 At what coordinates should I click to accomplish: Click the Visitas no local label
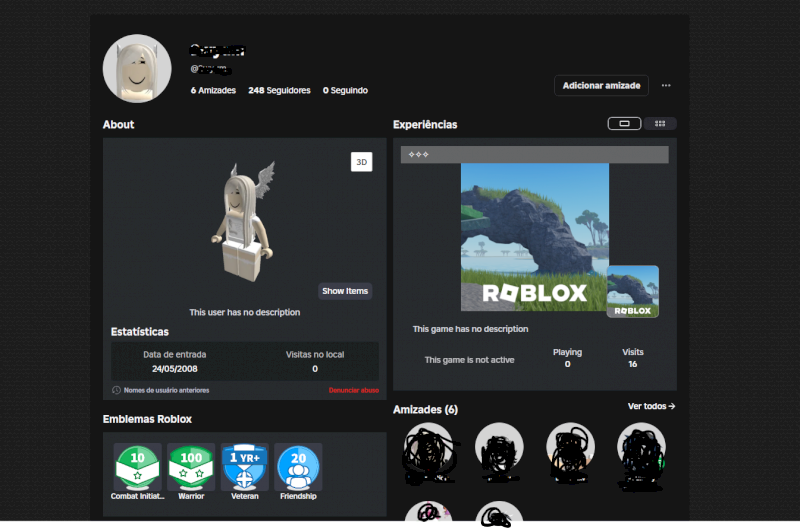tap(315, 355)
